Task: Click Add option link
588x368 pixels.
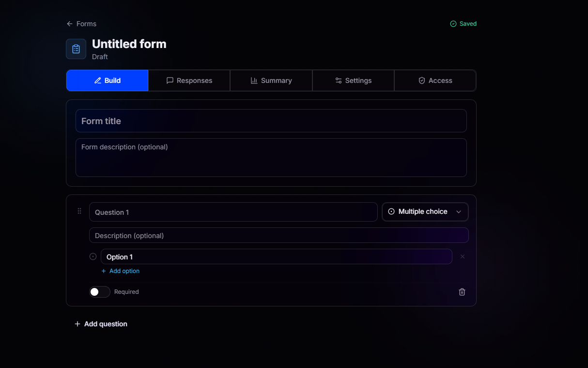Action: (x=121, y=271)
